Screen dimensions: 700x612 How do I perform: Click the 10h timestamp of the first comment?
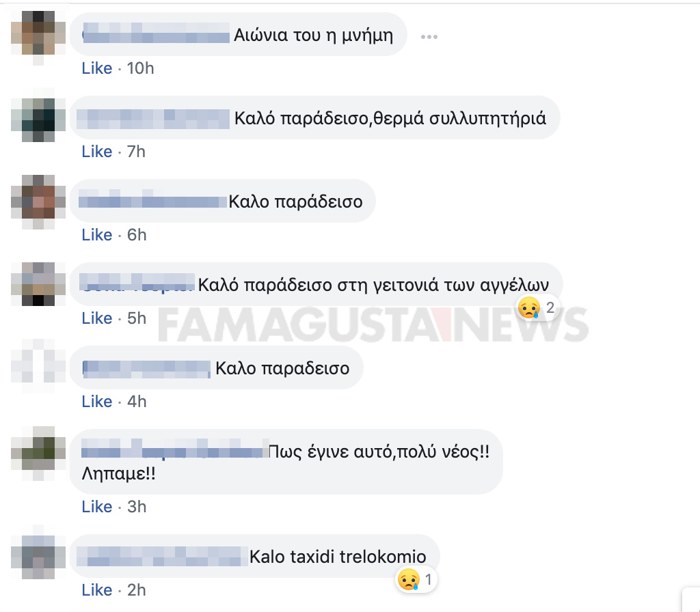[140, 68]
